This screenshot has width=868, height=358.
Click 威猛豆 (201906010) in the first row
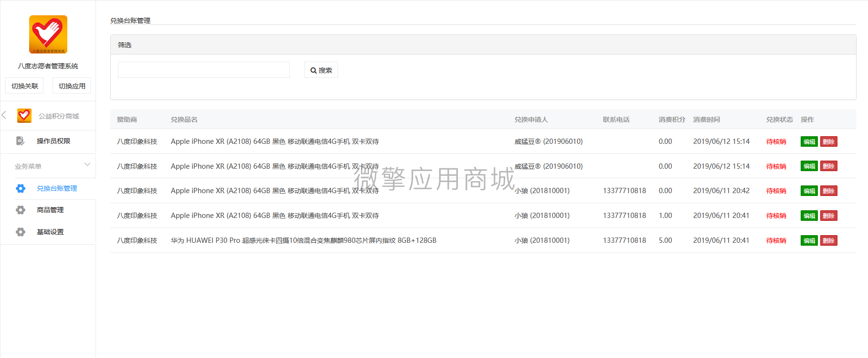pos(549,141)
